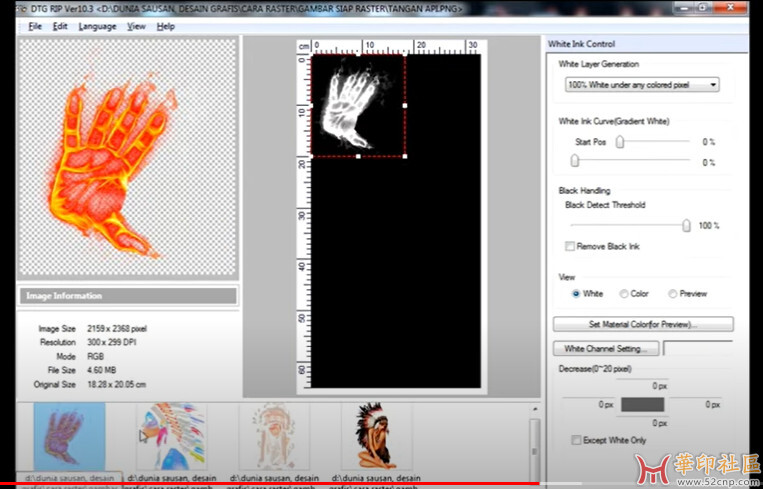Click the File Size value 4.60 MB
Screen dimensions: 763x489
[101, 370]
